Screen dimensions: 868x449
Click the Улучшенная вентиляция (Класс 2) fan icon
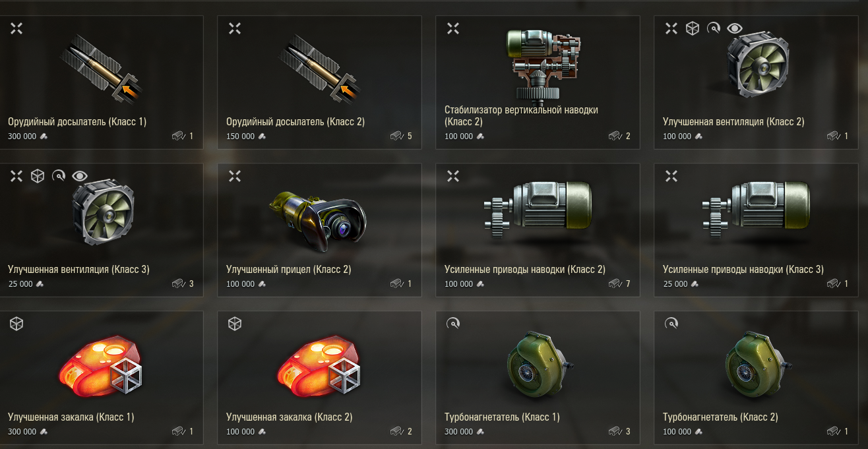[757, 65]
